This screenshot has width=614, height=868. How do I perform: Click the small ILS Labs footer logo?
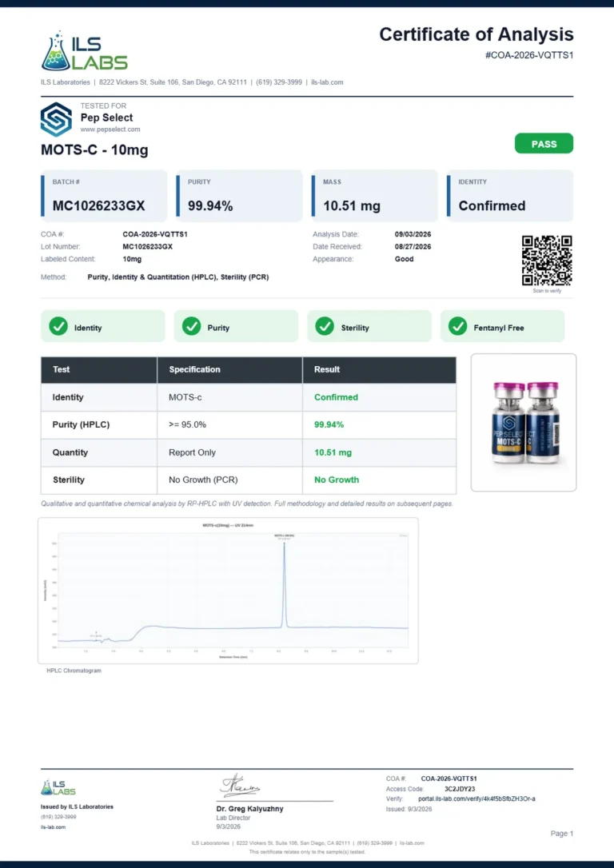point(58,787)
